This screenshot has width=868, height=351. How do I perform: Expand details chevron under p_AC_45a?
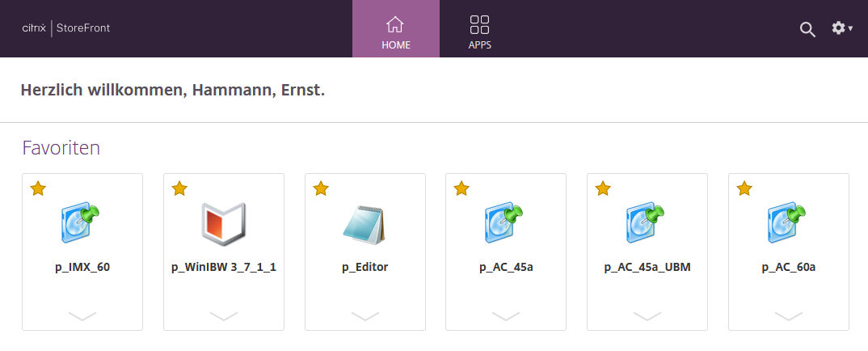506,315
